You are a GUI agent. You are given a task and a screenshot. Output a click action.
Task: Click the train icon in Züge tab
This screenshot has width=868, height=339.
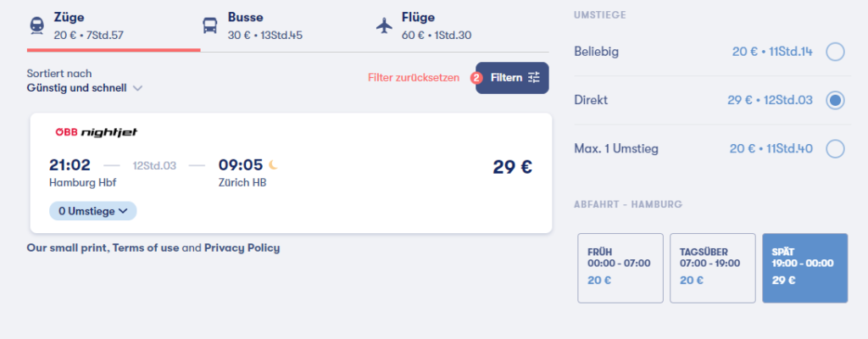pyautogui.click(x=36, y=25)
